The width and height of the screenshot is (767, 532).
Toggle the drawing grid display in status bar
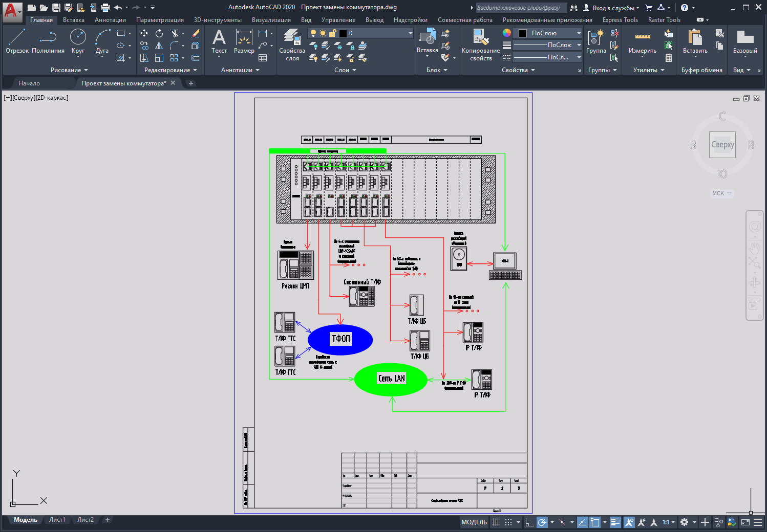496,522
